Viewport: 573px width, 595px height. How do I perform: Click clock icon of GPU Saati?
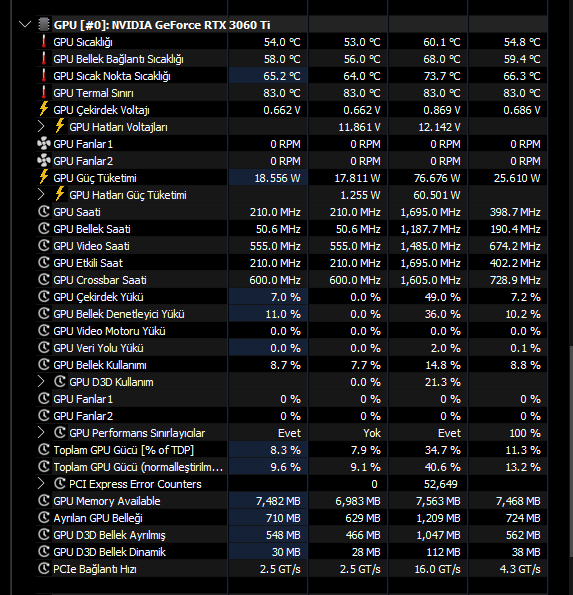[44, 211]
